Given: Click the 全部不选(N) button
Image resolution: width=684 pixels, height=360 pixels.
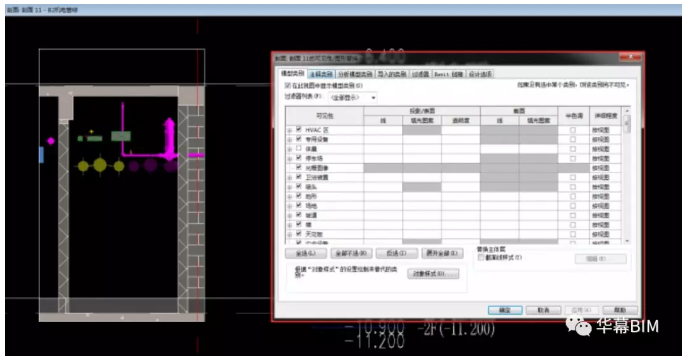Looking at the screenshot, I should pos(352,253).
